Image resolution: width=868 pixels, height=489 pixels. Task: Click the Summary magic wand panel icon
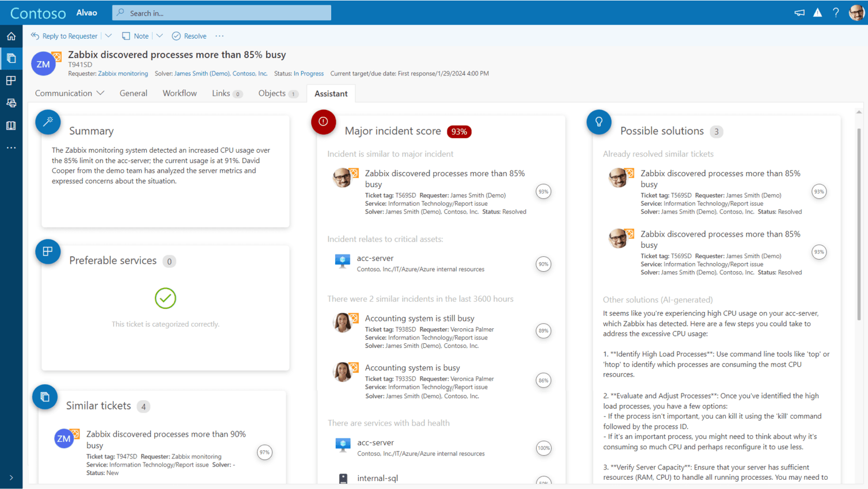[x=48, y=122]
